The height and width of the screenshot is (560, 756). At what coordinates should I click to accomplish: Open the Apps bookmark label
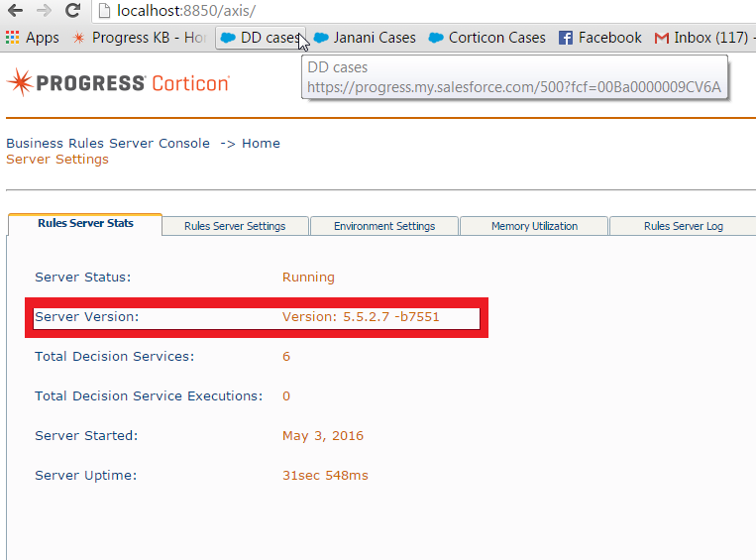[x=43, y=38]
